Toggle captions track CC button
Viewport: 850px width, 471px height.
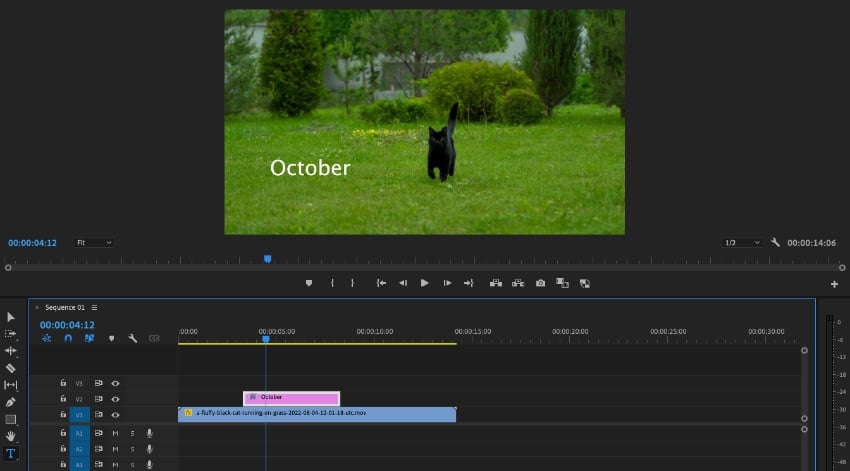154,338
